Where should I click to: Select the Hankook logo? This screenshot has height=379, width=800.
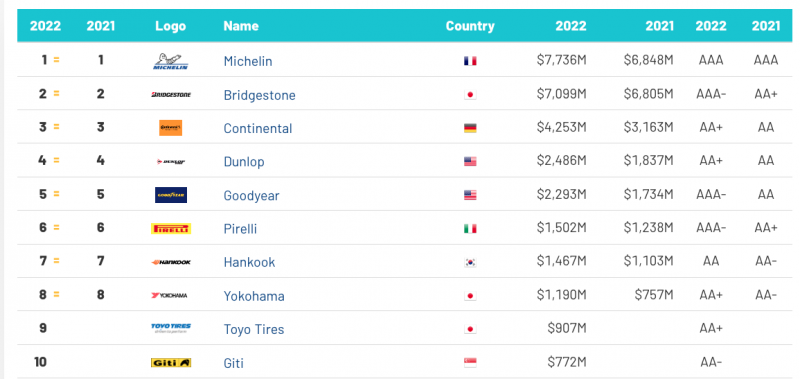click(x=171, y=262)
